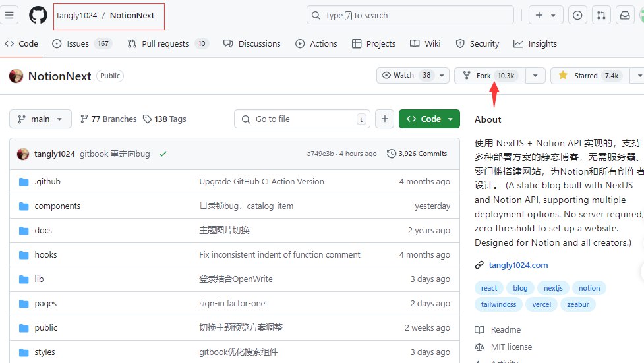
Task: Open the hamburger navigation menu
Action: [x=9, y=16]
